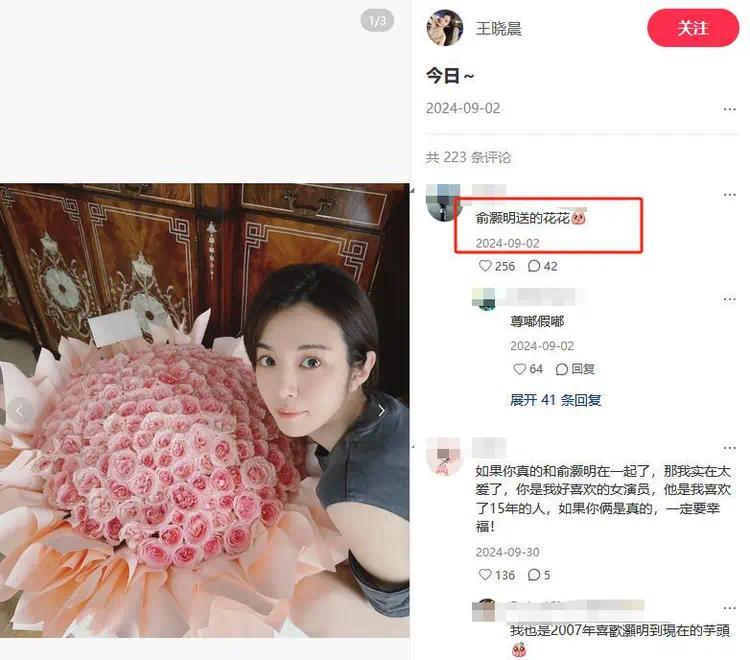Click the red 关注 follow button
The height and width of the screenshot is (660, 750).
coord(693,28)
